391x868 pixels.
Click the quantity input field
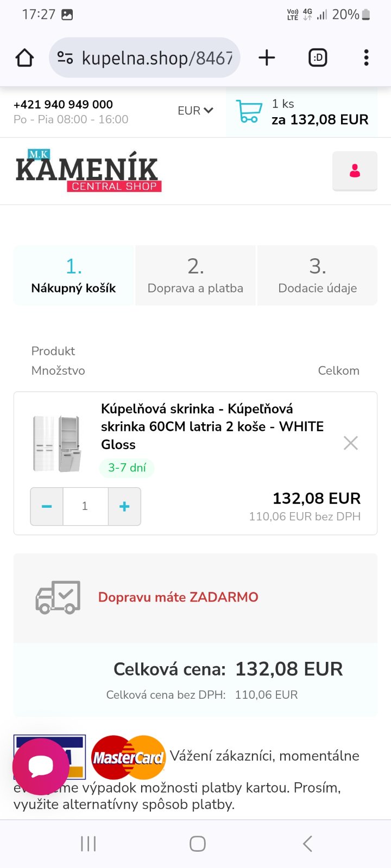pyautogui.click(x=85, y=506)
